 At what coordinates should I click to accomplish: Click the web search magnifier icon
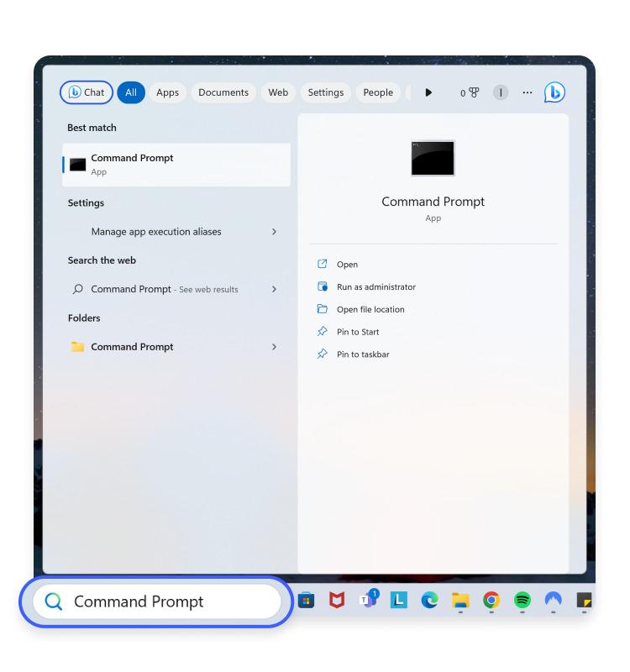point(77,289)
